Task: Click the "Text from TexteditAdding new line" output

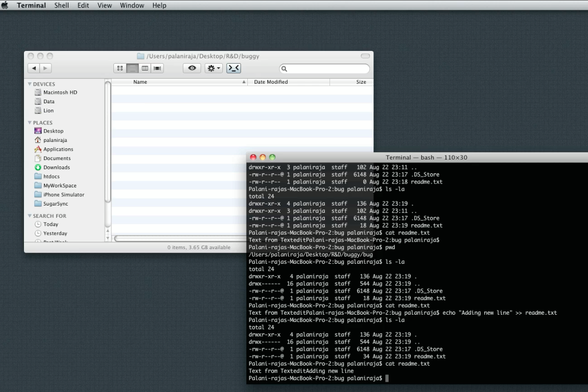Action: click(301, 371)
